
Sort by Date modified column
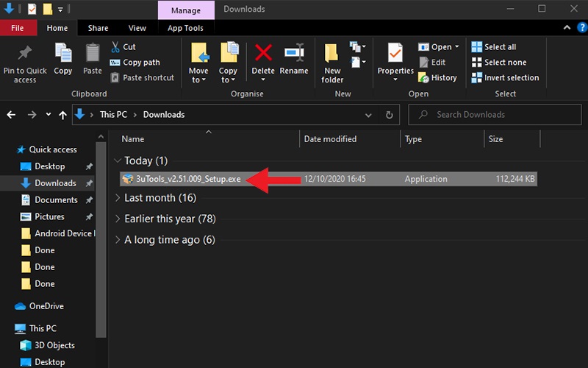click(x=330, y=139)
